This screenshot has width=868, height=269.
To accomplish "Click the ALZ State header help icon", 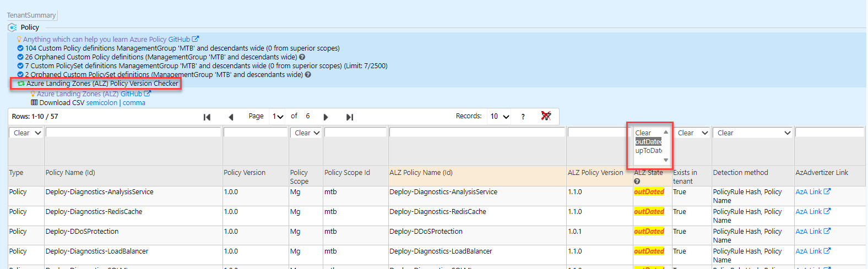I will pyautogui.click(x=637, y=182).
